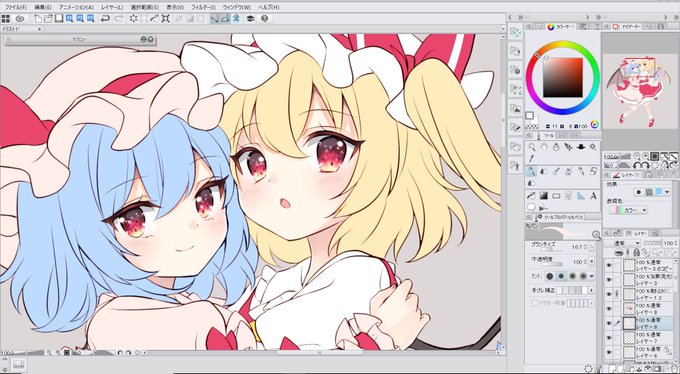The height and width of the screenshot is (374, 680).
Task: Toggle the lock layer icon in Layers panel
Action: point(636,253)
